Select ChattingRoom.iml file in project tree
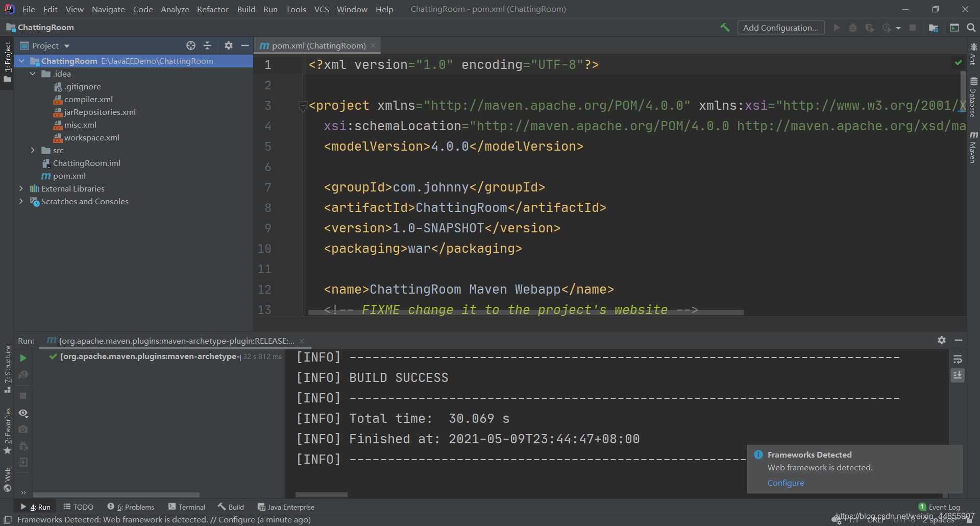Viewport: 980px width, 526px height. click(82, 163)
